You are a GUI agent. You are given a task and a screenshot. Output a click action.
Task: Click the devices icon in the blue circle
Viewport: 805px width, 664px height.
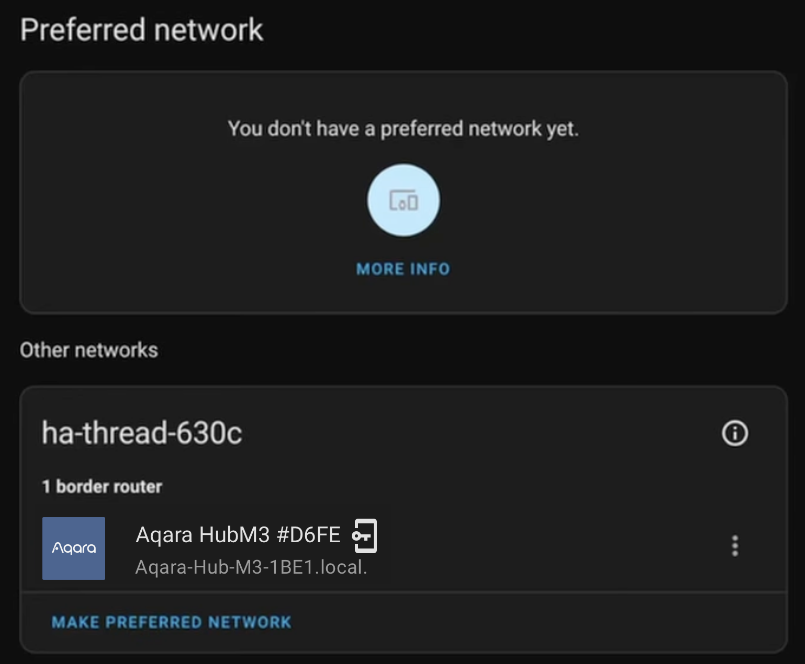[x=403, y=202]
